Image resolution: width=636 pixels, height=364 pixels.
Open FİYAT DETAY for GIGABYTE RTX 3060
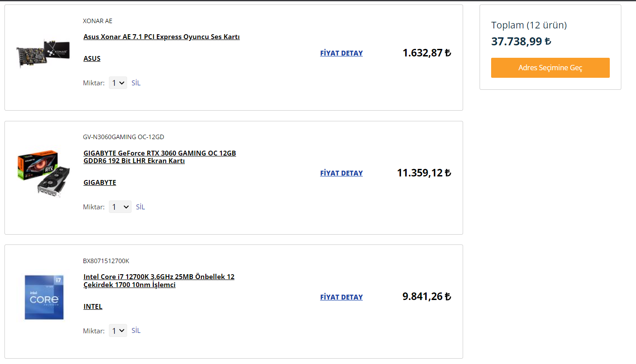click(x=341, y=173)
